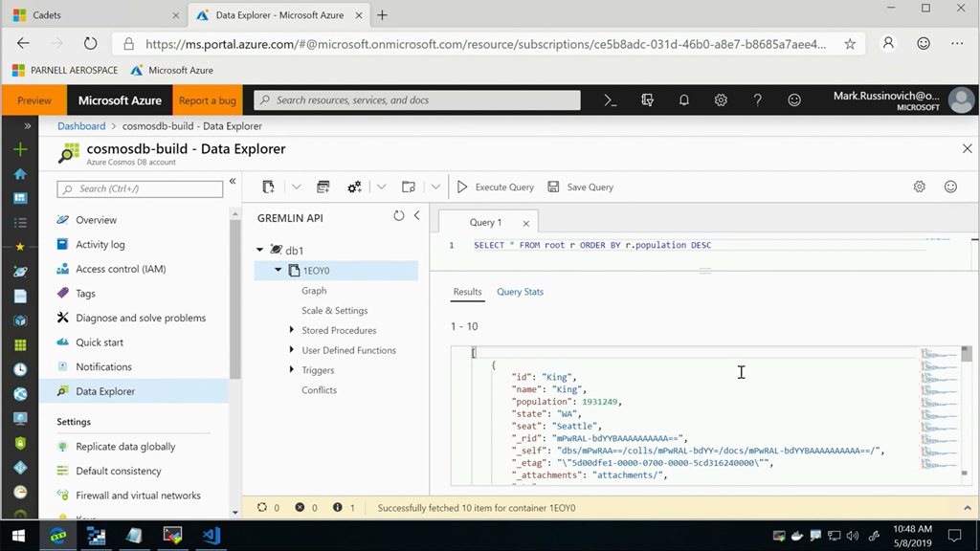Open portal settings gear icon
The width and height of the screenshot is (980, 551).
721,100
